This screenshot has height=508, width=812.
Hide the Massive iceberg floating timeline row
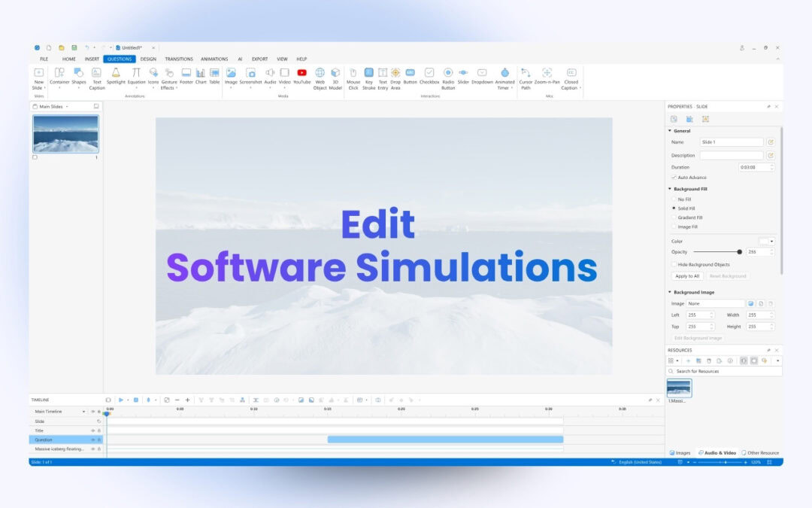tap(92, 449)
